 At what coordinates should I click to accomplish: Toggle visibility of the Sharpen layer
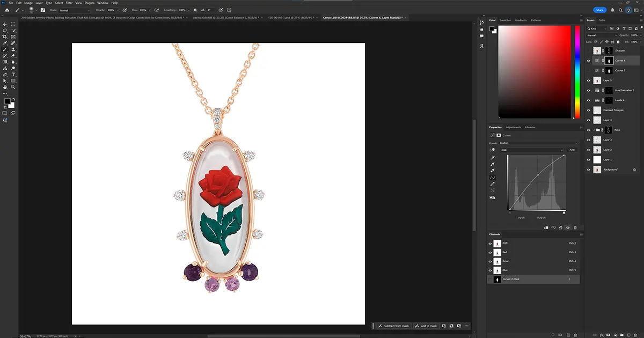pos(589,50)
